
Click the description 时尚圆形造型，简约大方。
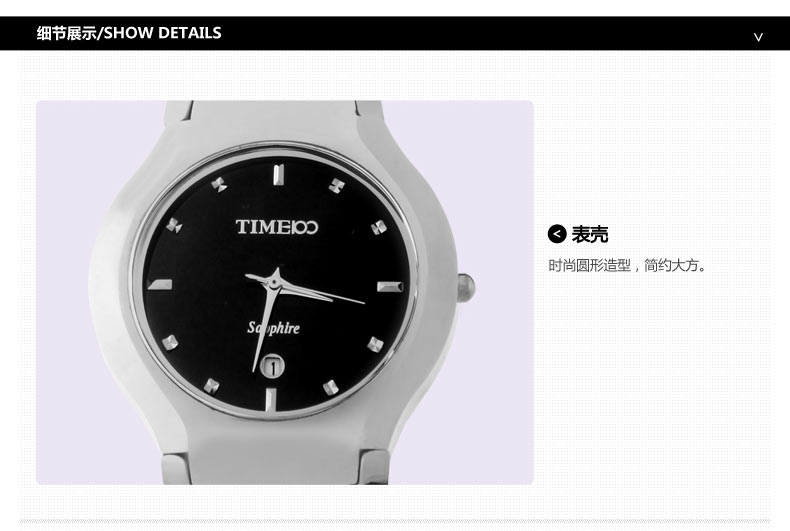(627, 266)
